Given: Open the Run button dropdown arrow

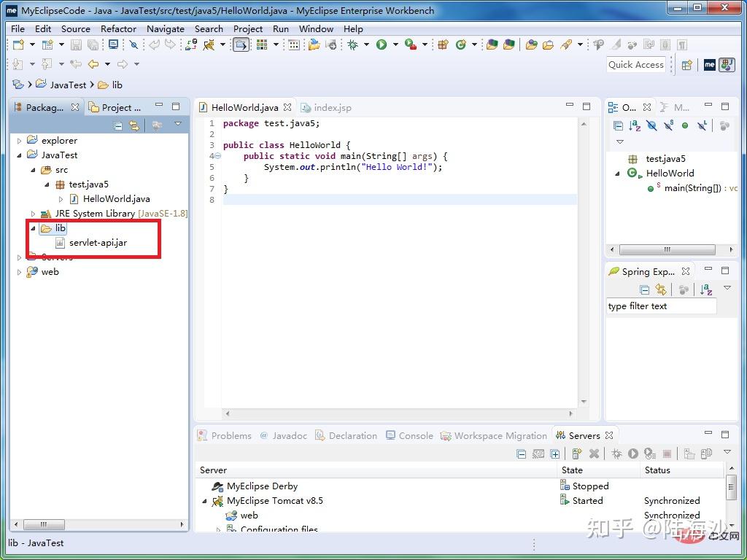Looking at the screenshot, I should 395,44.
